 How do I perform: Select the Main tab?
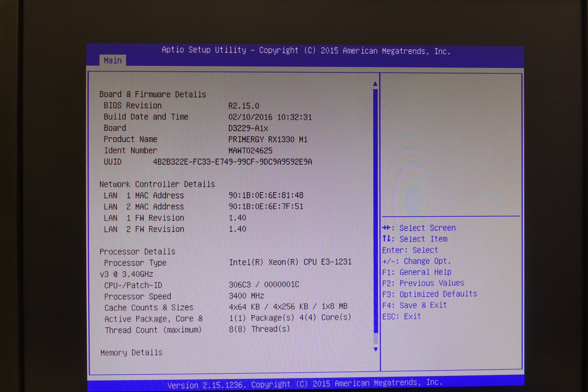click(113, 60)
